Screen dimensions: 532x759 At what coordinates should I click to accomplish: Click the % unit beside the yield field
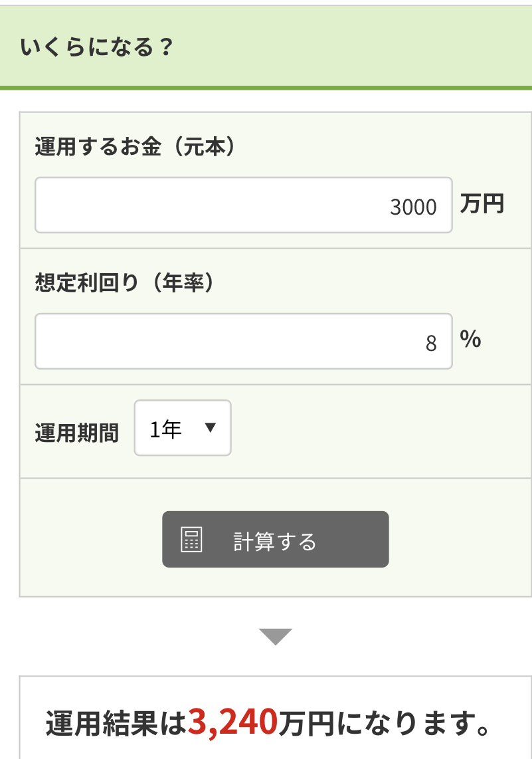click(x=471, y=339)
